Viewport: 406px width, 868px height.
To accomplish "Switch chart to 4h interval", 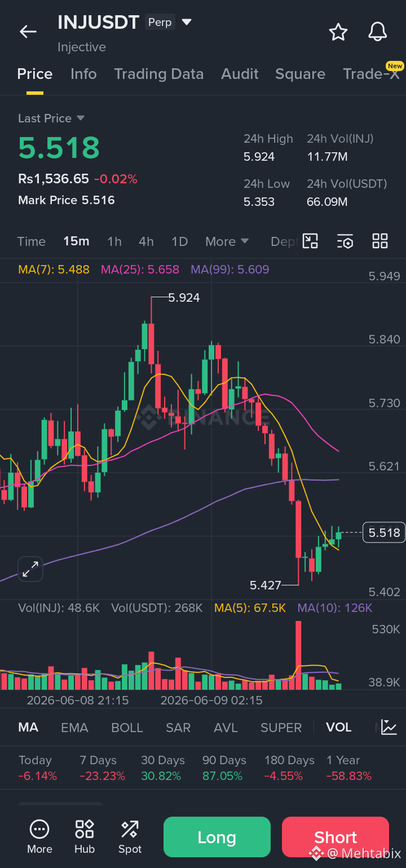I will (x=146, y=241).
